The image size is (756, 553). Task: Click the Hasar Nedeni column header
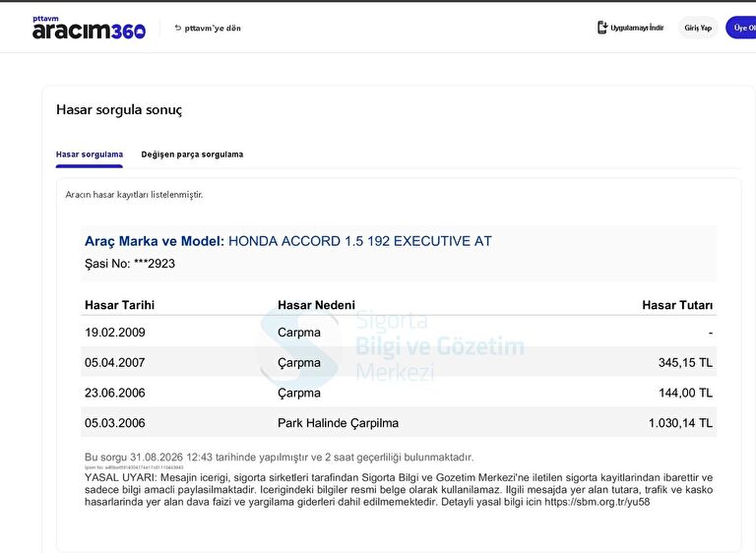pos(316,305)
